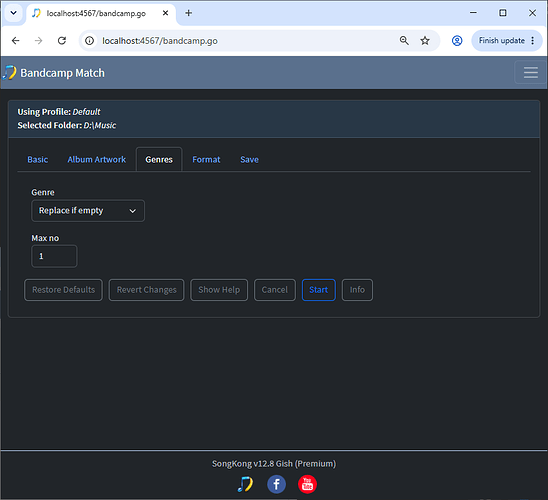The image size is (548, 500).
Task: Bookmark this page with star icon
Action: tap(425, 41)
